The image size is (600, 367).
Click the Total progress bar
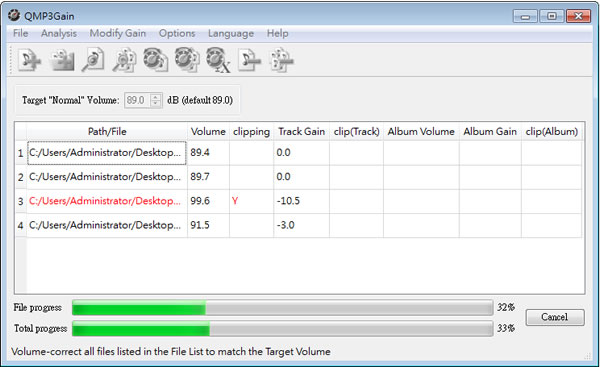click(x=282, y=329)
